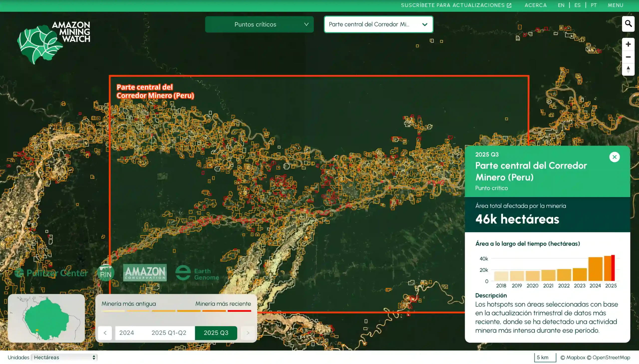Close the hotspot info panel
This screenshot has width=639, height=364.
coord(614,157)
